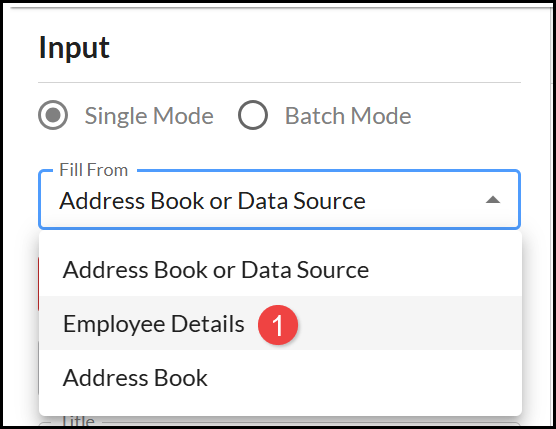Viewport: 556px width, 429px height.
Task: Select the Batch Mode radio button
Action: [x=253, y=115]
